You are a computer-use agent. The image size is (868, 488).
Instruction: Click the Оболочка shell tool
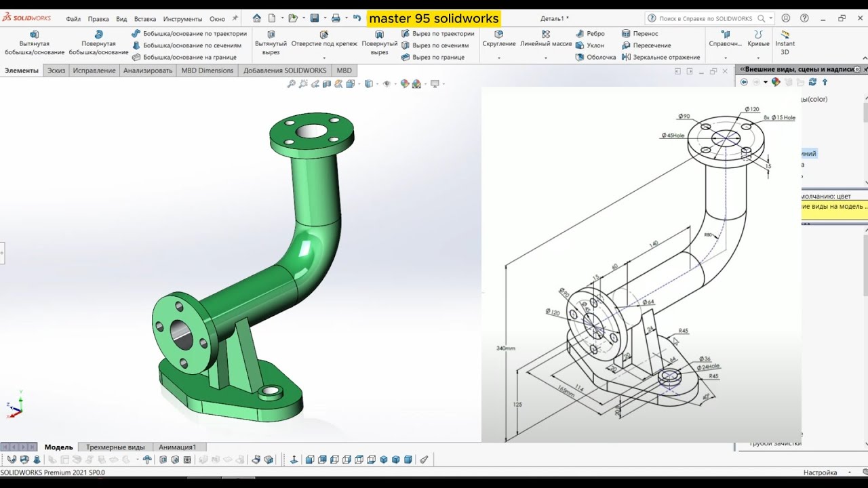595,57
